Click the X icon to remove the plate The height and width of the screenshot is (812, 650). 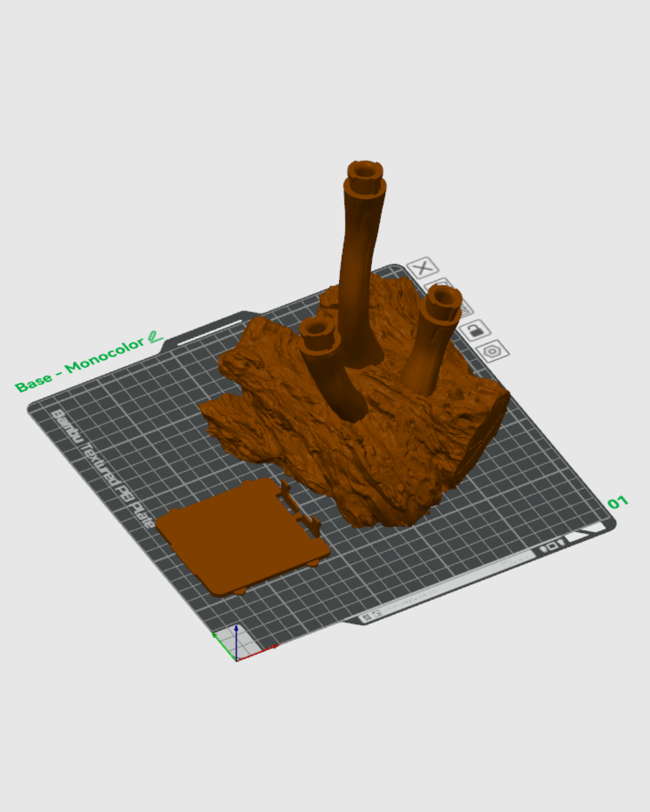[422, 268]
